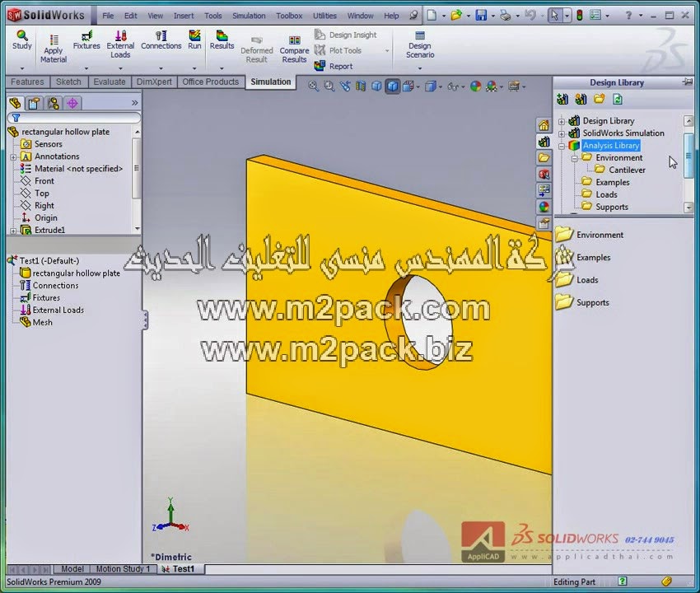Collapse Analysis Library tree node
The width and height of the screenshot is (700, 593).
(562, 146)
